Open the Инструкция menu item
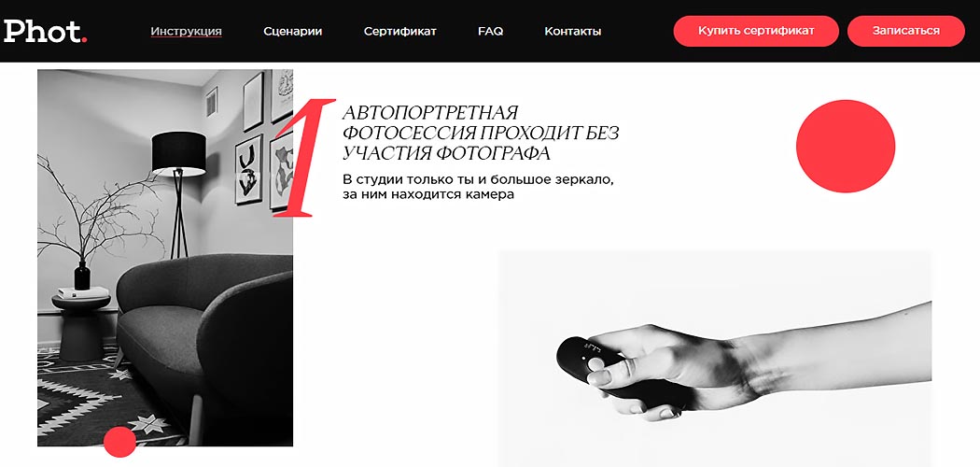 tap(187, 31)
